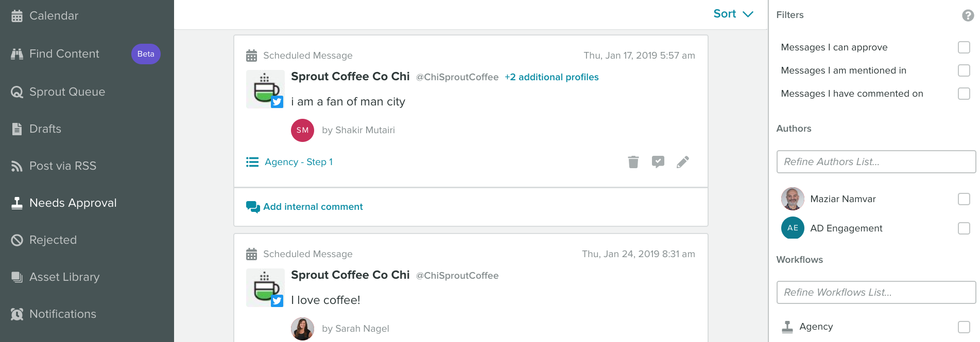Click the Calendar icon in sidebar
The width and height of the screenshot is (980, 342).
point(17,16)
